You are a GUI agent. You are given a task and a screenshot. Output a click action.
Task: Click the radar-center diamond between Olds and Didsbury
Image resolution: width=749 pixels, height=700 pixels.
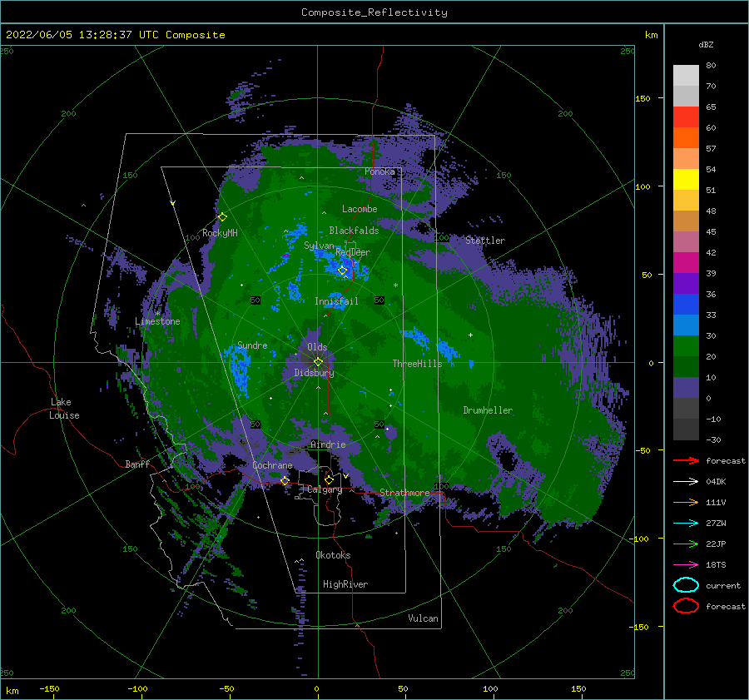318,362
